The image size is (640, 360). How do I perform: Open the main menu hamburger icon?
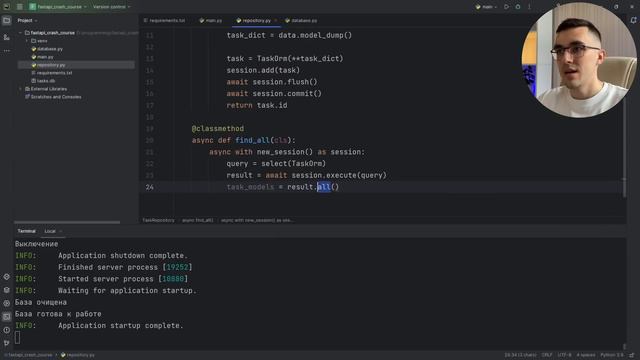[x=20, y=7]
